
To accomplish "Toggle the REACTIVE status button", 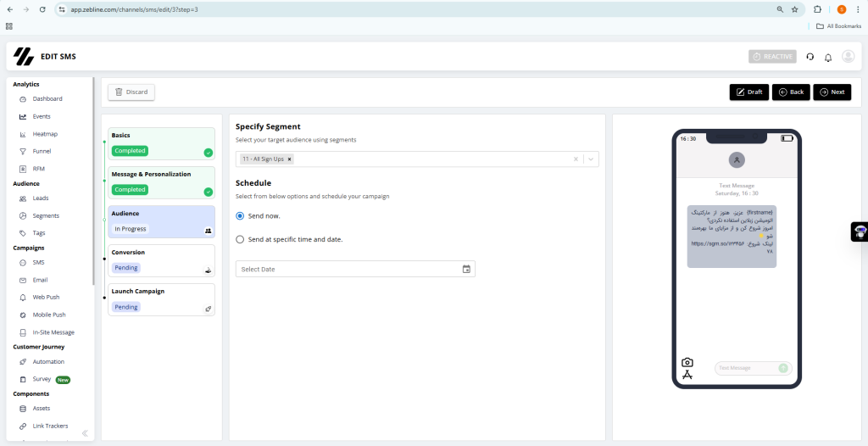I will (x=772, y=57).
